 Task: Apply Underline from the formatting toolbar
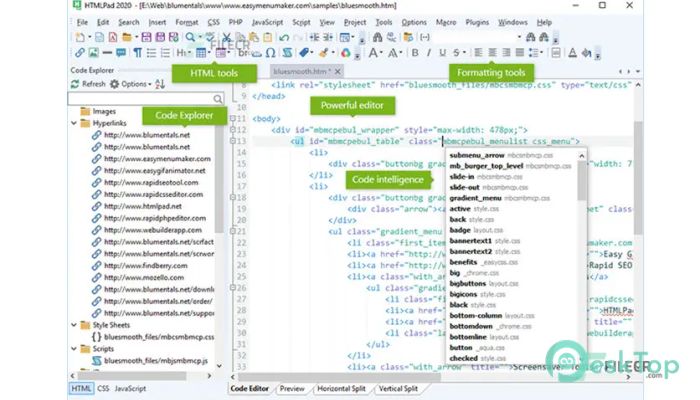tap(443, 53)
